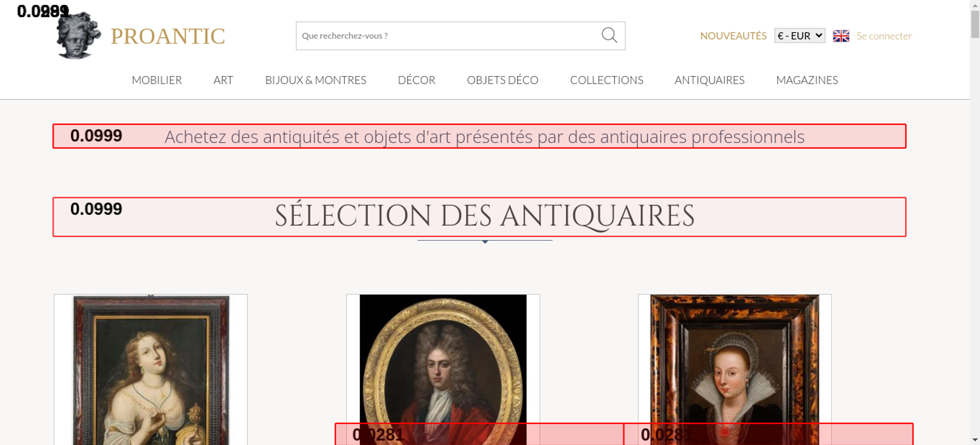The height and width of the screenshot is (445, 980).
Task: Open the NOUVEAUTÉS link
Action: [733, 36]
